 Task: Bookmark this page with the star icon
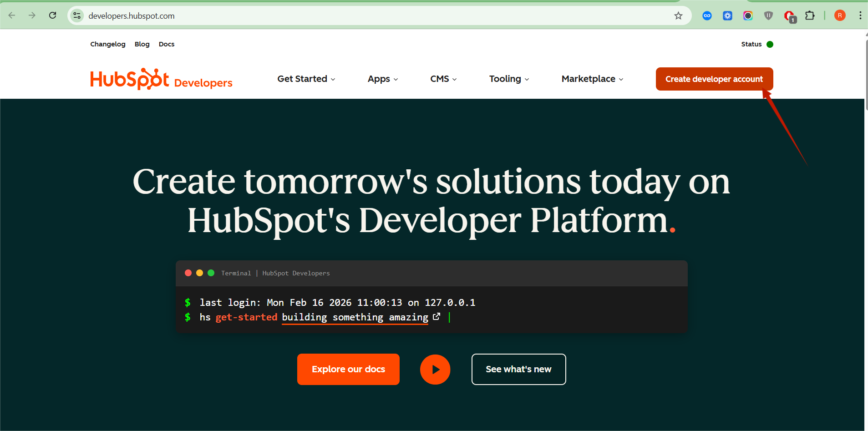678,16
